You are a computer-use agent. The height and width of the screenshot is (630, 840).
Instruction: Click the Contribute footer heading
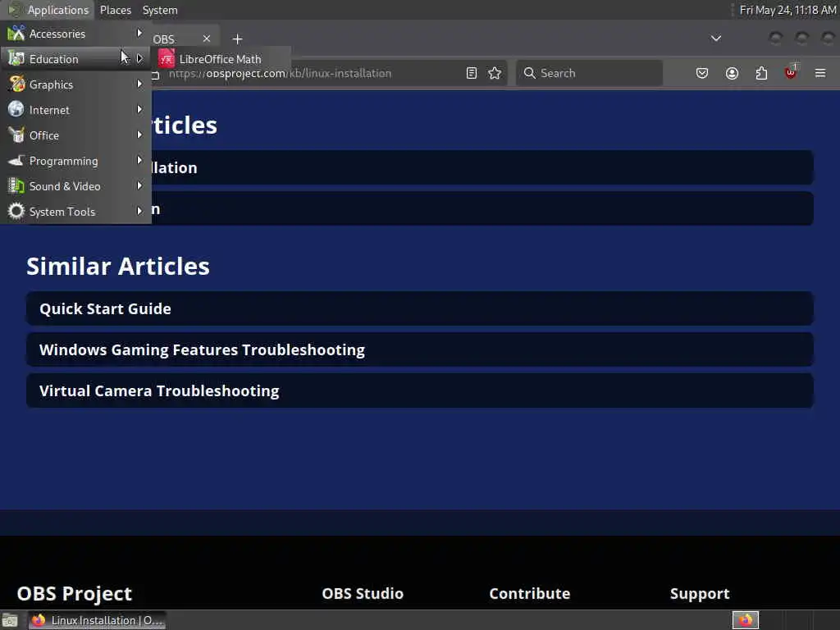(530, 594)
